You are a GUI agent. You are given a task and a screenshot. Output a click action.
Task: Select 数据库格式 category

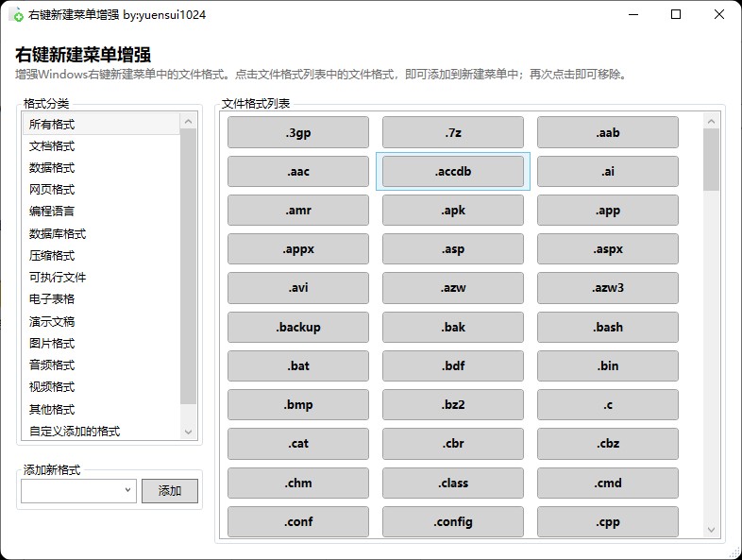click(x=101, y=234)
